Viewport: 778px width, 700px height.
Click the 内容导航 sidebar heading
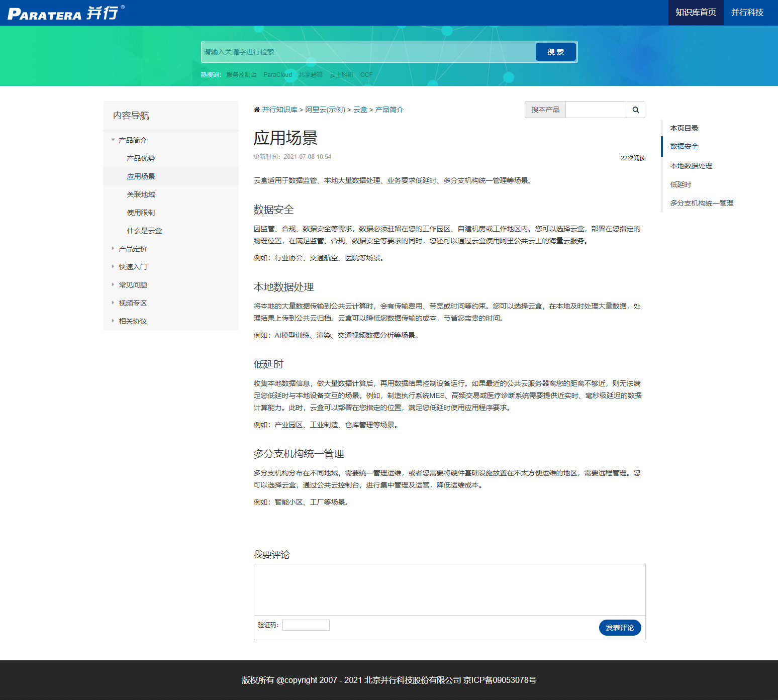click(131, 116)
